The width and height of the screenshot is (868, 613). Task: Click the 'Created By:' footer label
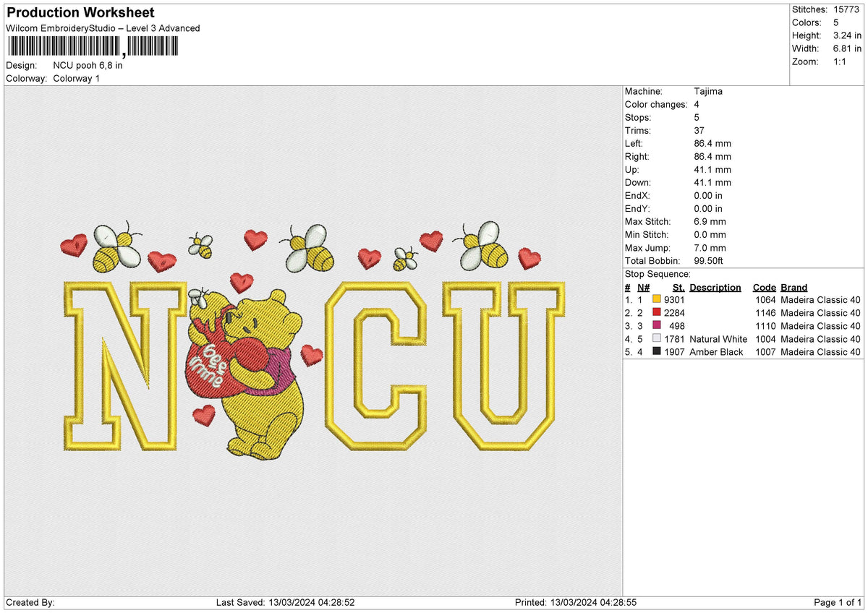coord(30,602)
